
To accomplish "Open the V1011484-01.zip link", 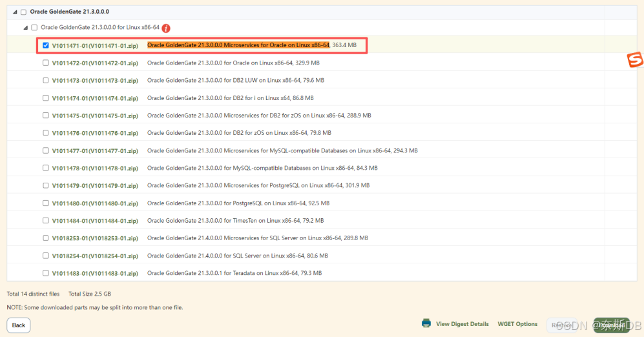I will tap(95, 221).
